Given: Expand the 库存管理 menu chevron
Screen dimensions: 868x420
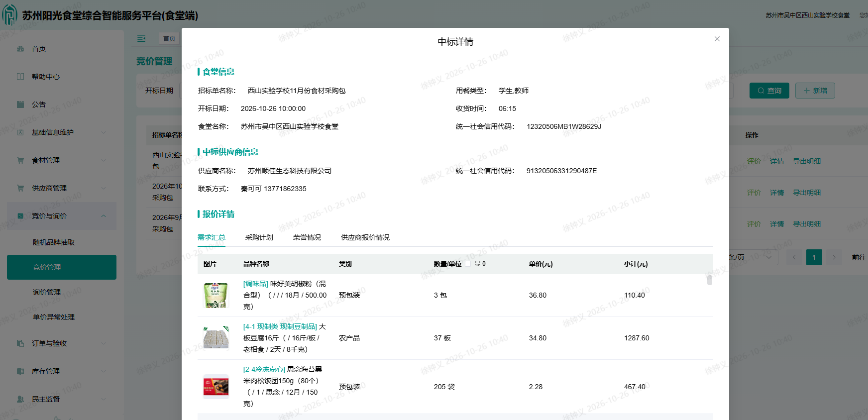Looking at the screenshot, I should pos(104,371).
